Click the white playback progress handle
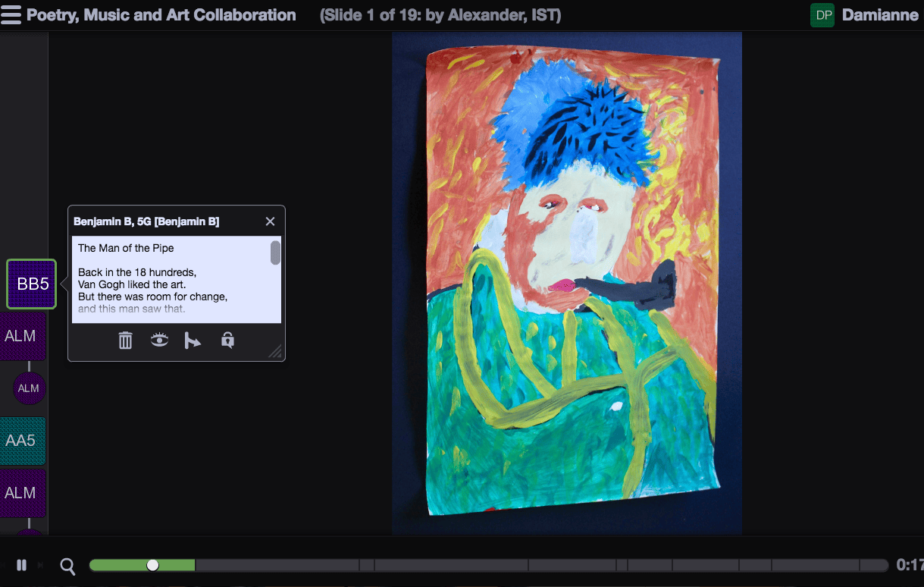This screenshot has width=924, height=587. coord(153,565)
